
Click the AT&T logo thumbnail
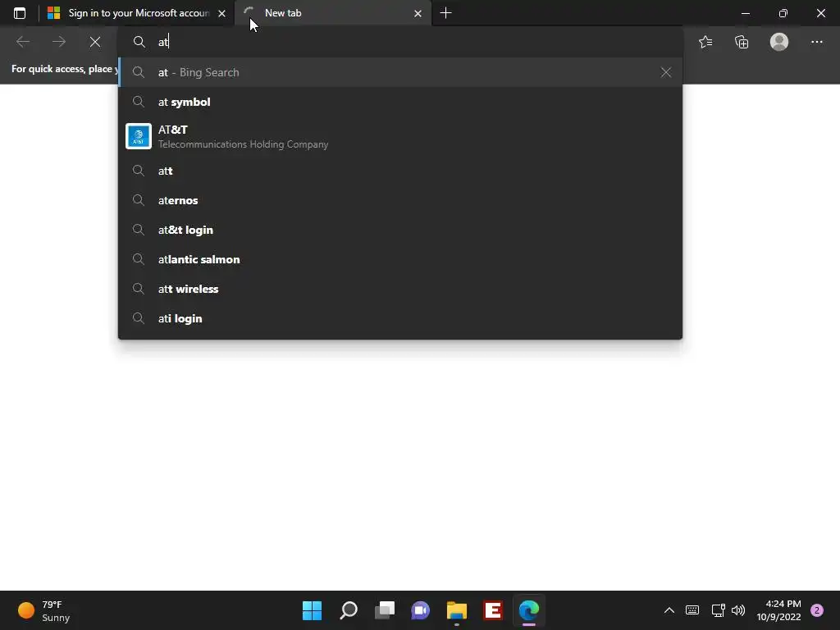(138, 136)
